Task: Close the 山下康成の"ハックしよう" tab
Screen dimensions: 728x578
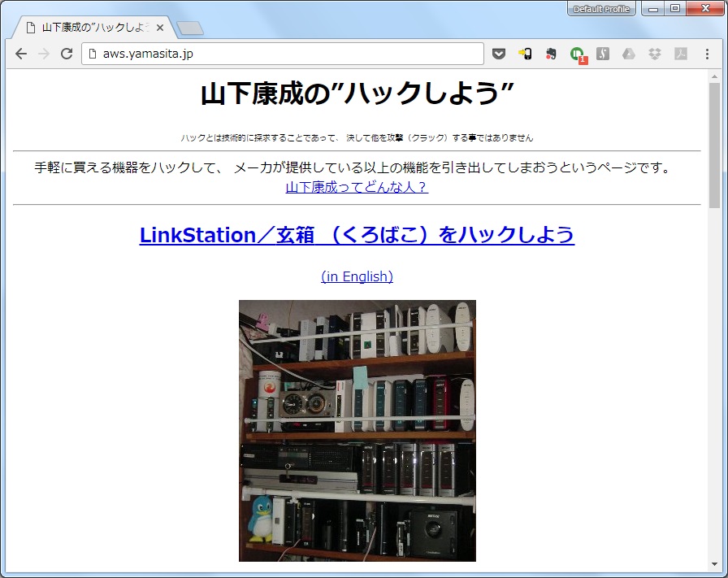Action: (160, 28)
